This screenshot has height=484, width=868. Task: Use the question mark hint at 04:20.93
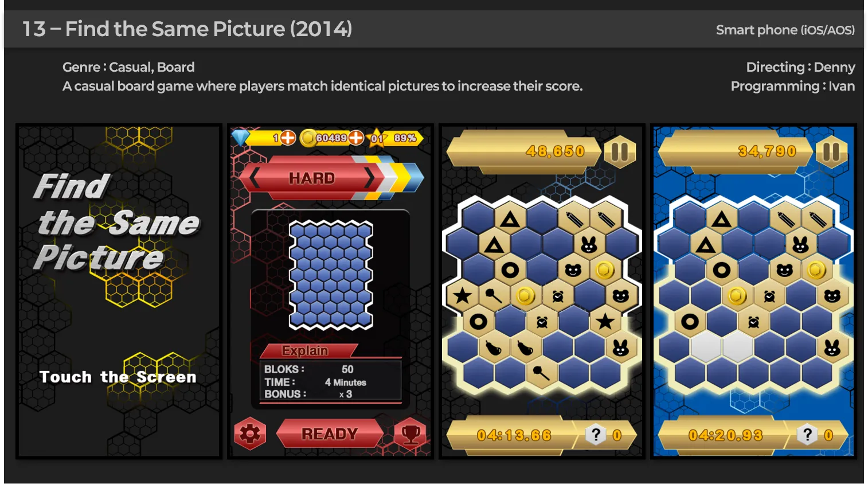pos(808,435)
